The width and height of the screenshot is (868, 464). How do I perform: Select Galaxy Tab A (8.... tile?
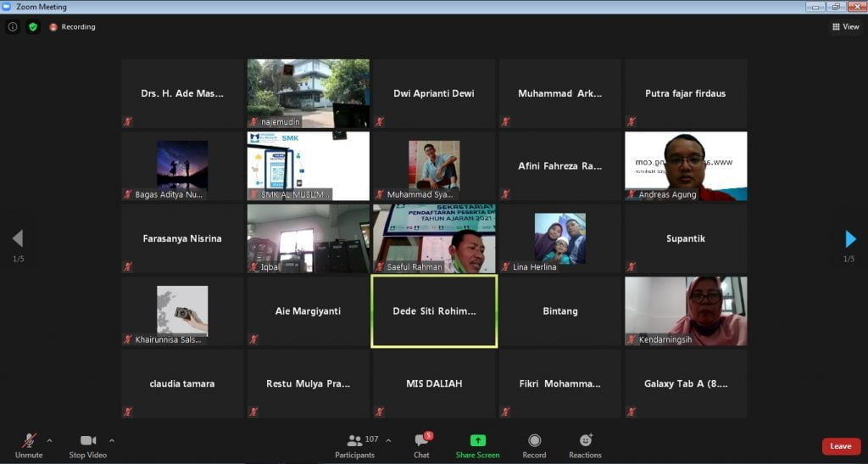(686, 383)
